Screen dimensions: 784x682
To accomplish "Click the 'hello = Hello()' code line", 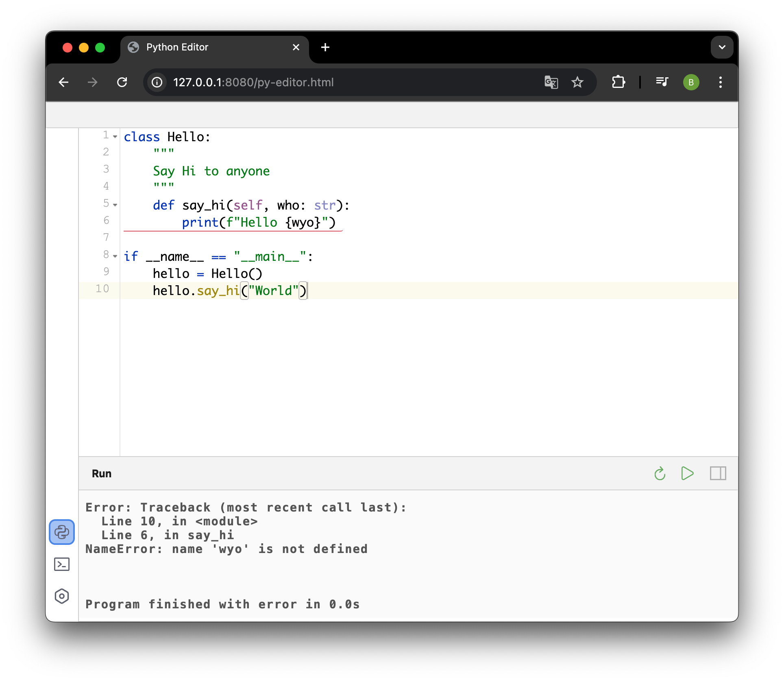I will (207, 273).
